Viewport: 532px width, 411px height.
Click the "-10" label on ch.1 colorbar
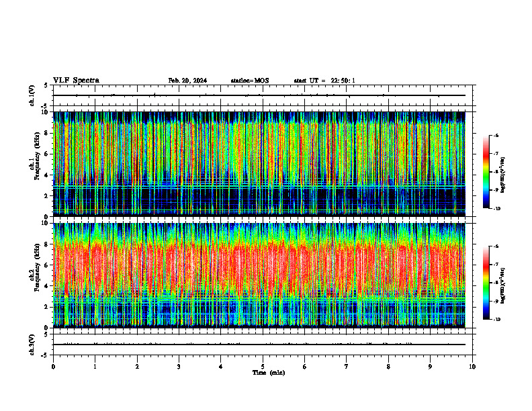[x=496, y=209]
